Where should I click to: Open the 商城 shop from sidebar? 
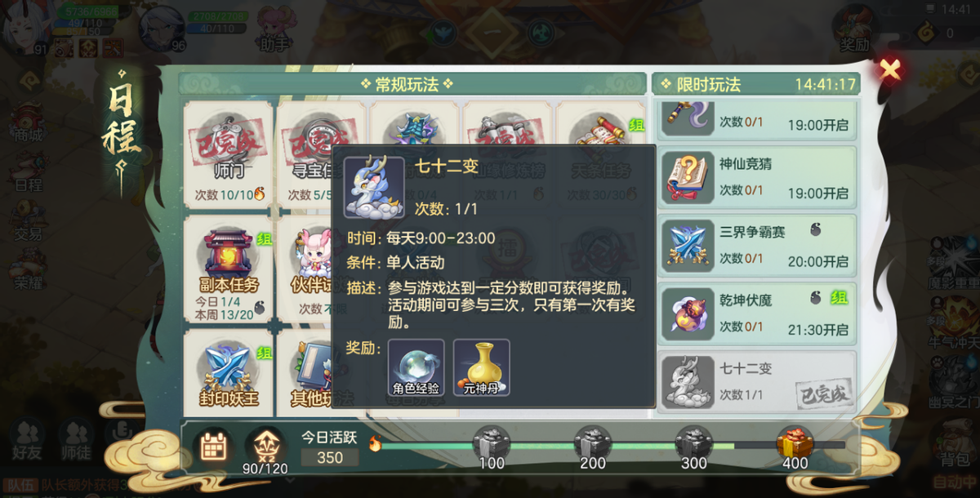pos(29,124)
